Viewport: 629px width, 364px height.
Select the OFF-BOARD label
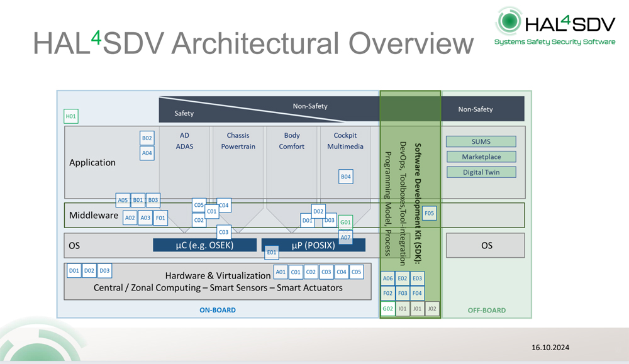tap(487, 311)
